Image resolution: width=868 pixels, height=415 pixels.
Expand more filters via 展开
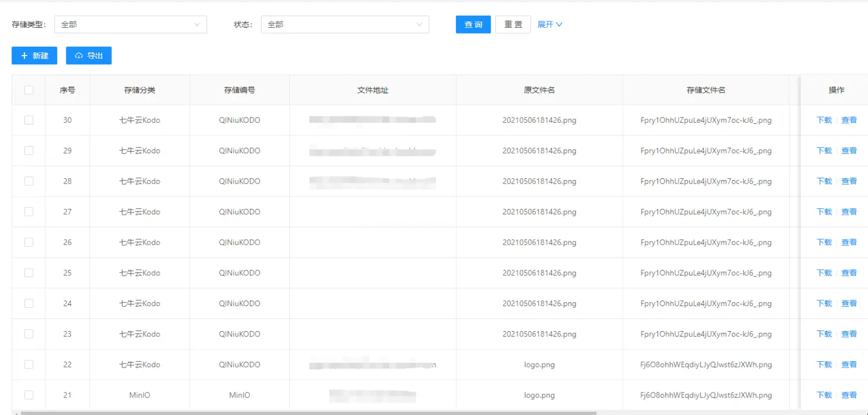pyautogui.click(x=550, y=24)
